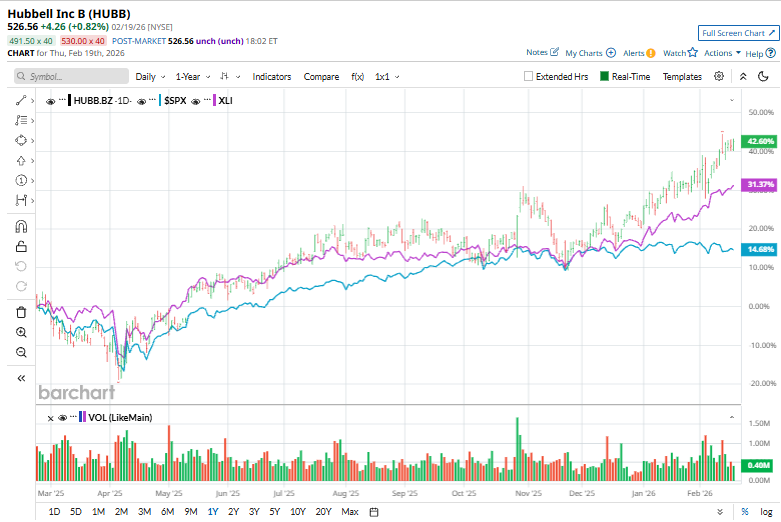Hide the HUBB.BZ series eye icon
The width and height of the screenshot is (781, 522).
(x=50, y=101)
